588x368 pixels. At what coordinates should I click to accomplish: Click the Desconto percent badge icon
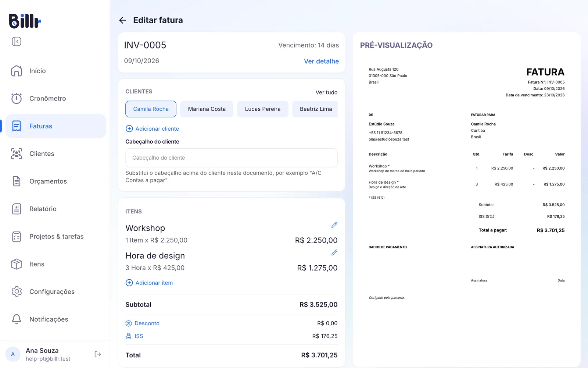[129, 323]
